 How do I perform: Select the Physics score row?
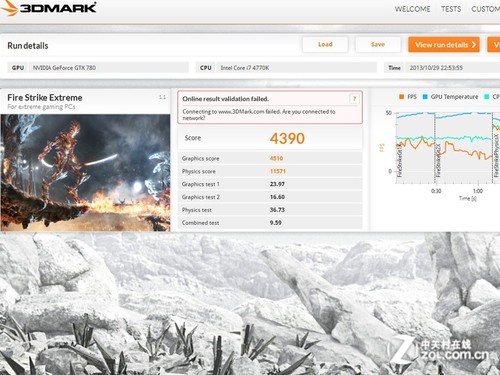(270, 171)
